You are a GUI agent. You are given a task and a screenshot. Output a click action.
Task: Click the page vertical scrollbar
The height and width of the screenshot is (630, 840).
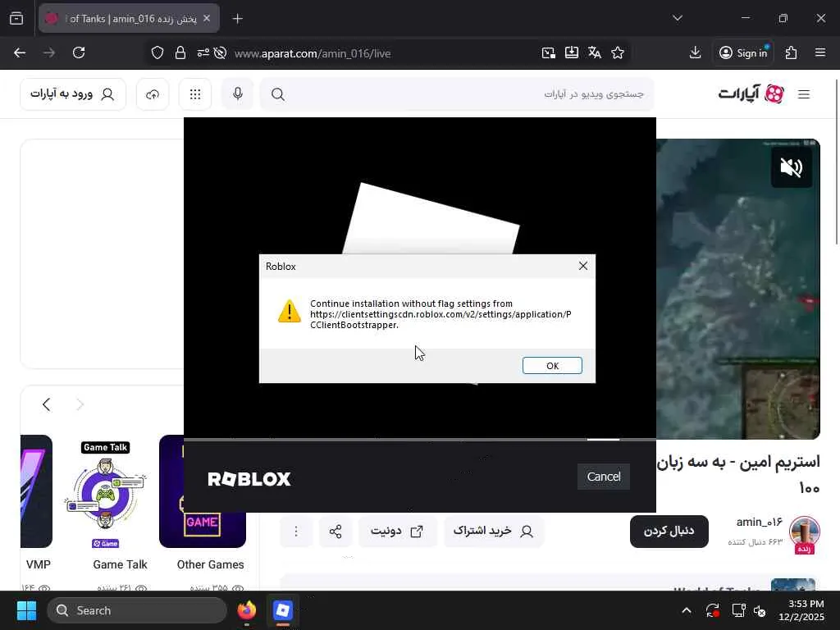(x=836, y=161)
